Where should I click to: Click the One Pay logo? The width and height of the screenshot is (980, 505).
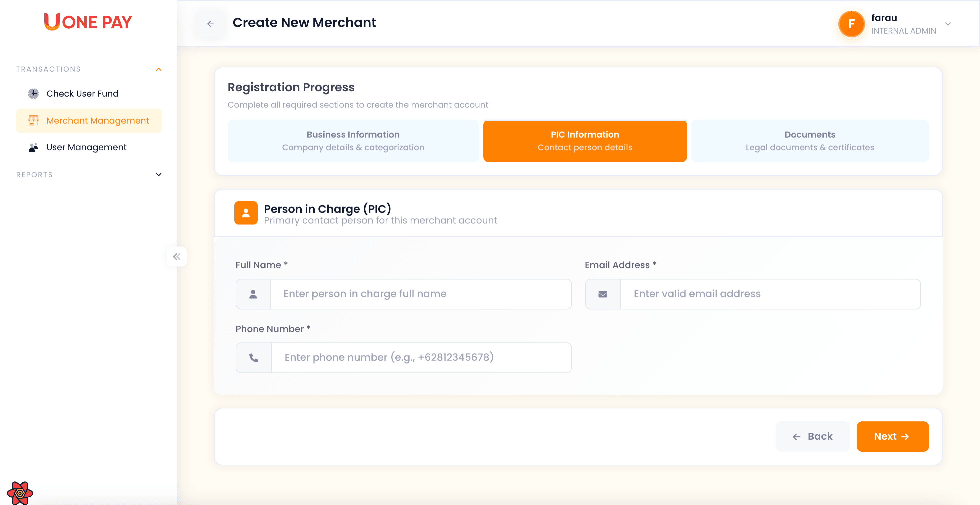click(88, 22)
